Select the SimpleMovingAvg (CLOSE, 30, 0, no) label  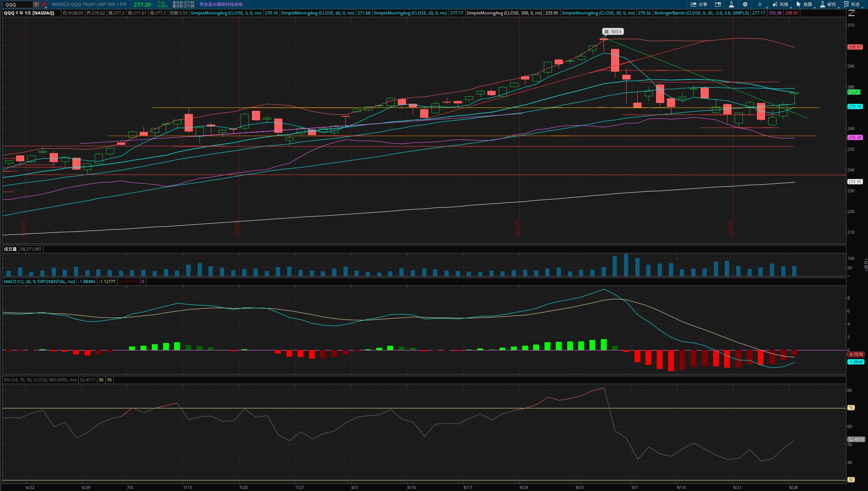598,13
